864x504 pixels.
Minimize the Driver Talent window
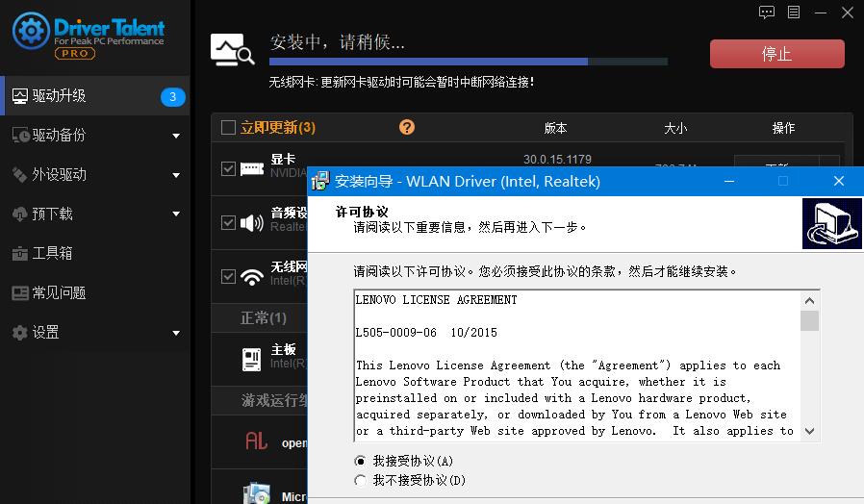pyautogui.click(x=821, y=13)
